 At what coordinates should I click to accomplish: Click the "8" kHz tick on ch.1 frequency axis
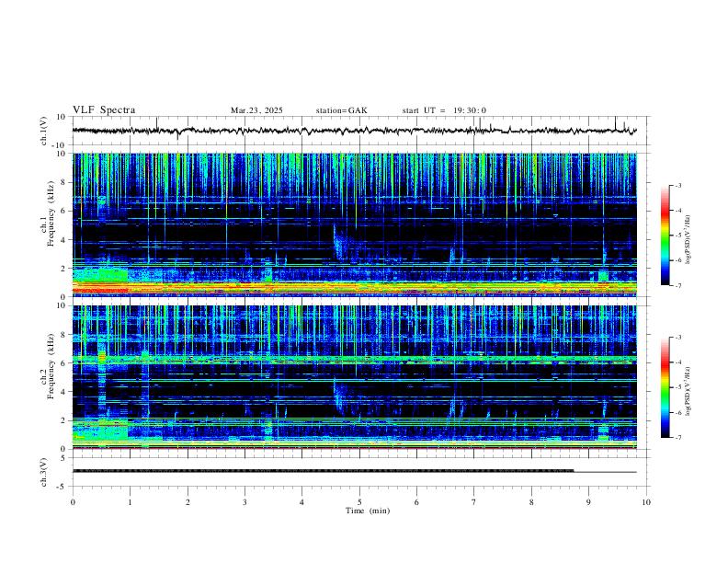click(x=64, y=182)
